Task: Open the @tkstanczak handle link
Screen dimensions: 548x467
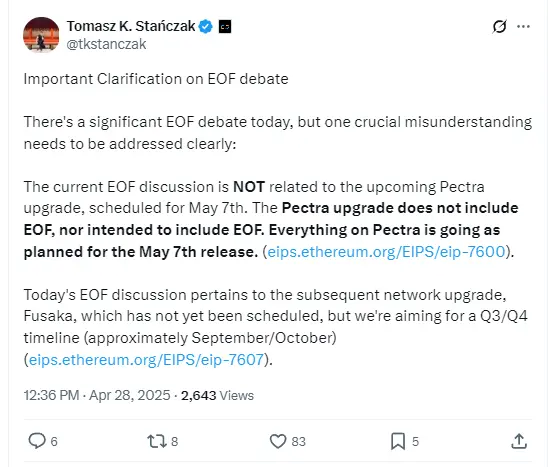Action: pyautogui.click(x=106, y=44)
